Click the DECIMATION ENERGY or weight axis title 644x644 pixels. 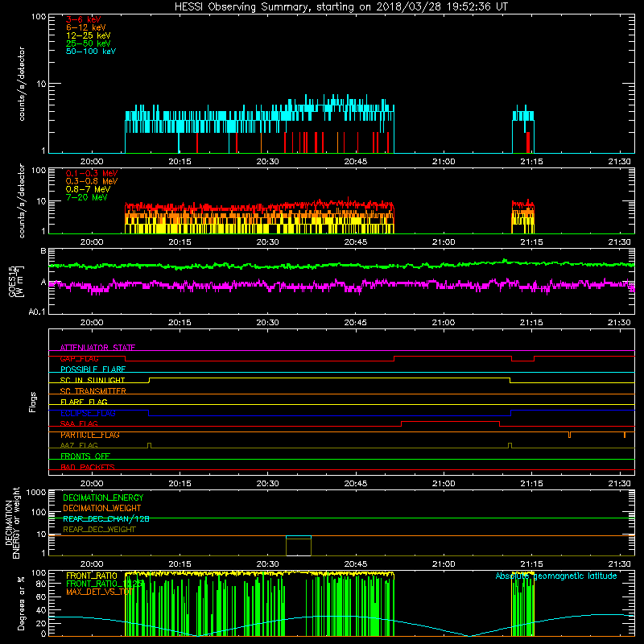(x=13, y=522)
